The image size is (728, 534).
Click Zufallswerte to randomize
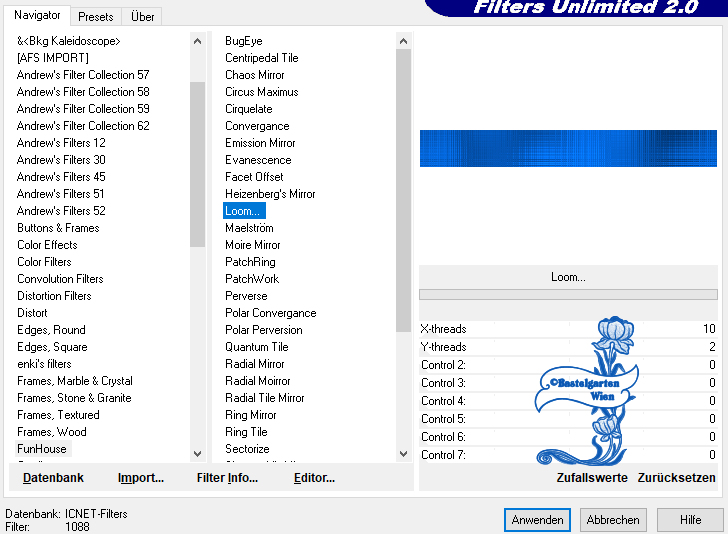tap(592, 478)
